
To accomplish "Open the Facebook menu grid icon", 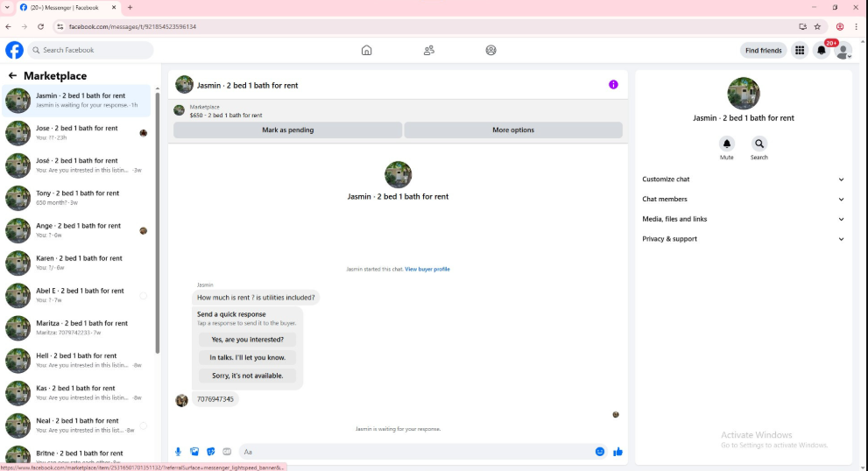I will [800, 51].
